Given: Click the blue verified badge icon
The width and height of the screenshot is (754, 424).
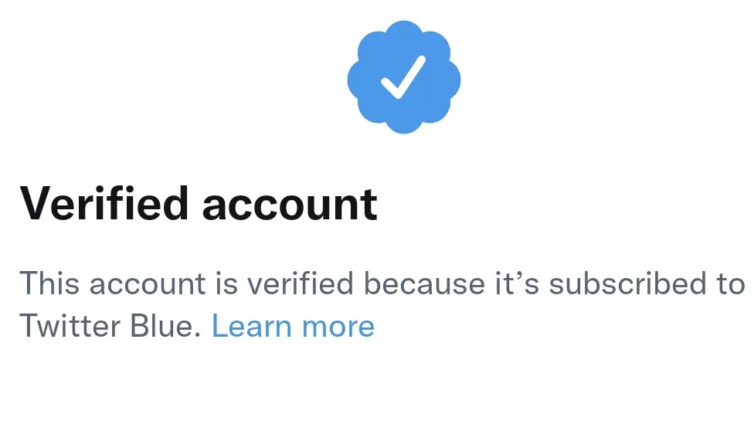Looking at the screenshot, I should point(402,78).
